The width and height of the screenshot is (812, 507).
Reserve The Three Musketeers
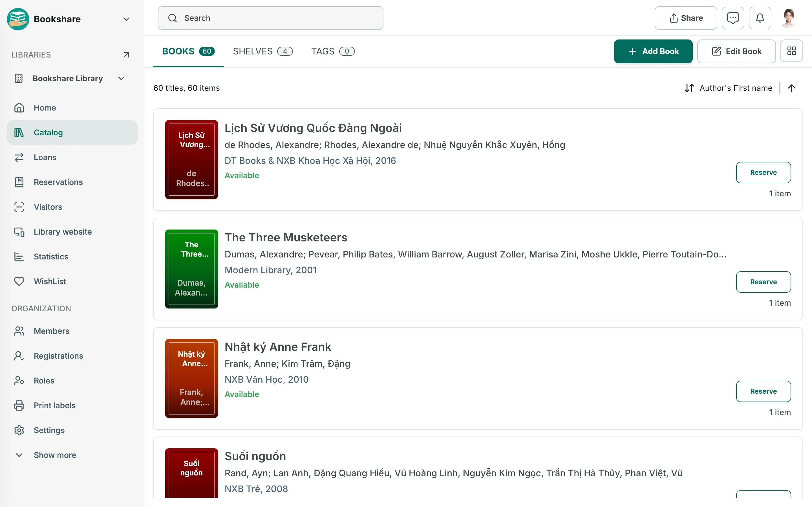pyautogui.click(x=764, y=282)
